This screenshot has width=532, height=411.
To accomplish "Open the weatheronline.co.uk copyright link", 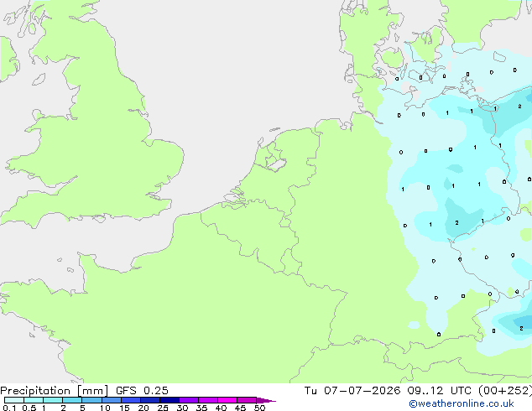I will [x=461, y=403].
